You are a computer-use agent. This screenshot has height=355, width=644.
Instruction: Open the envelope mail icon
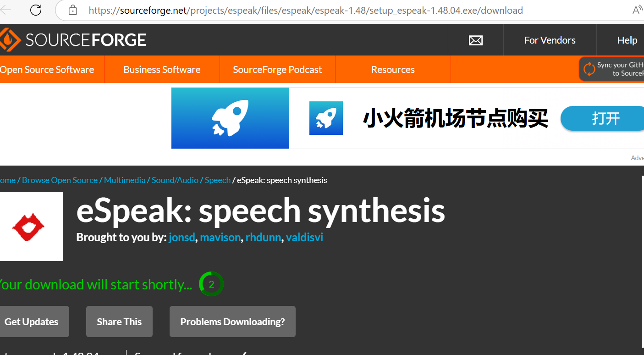pos(475,40)
